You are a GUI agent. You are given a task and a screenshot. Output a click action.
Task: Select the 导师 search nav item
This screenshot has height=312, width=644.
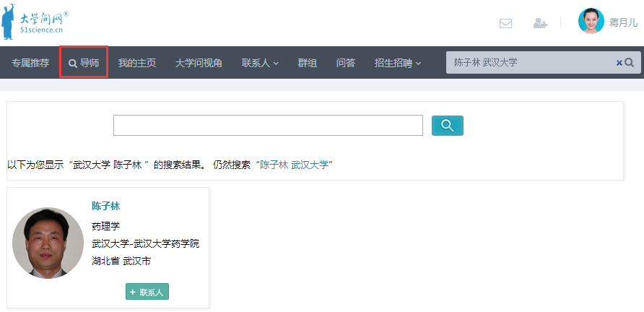[x=84, y=63]
